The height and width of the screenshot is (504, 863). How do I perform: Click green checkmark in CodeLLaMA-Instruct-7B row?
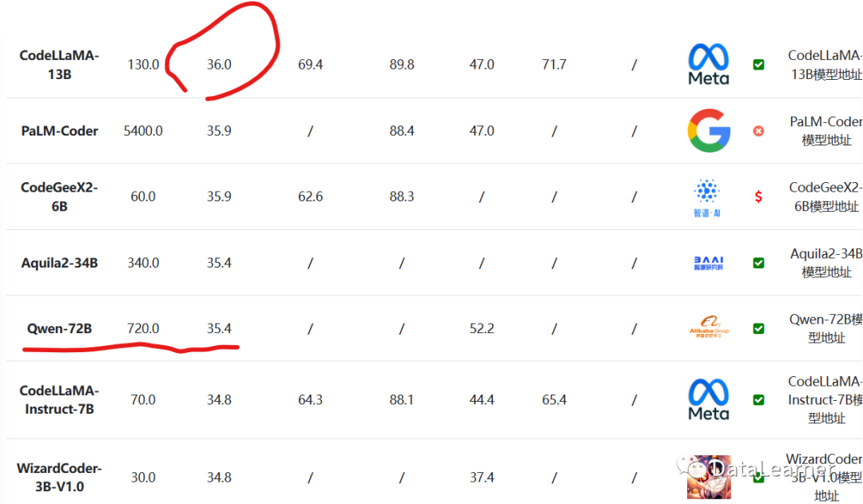(758, 399)
